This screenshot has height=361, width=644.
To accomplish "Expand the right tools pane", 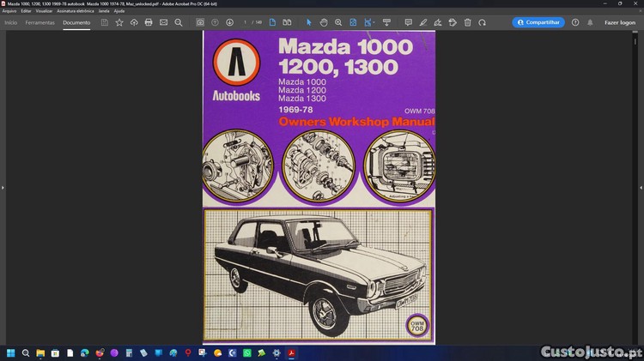I will 641,188.
